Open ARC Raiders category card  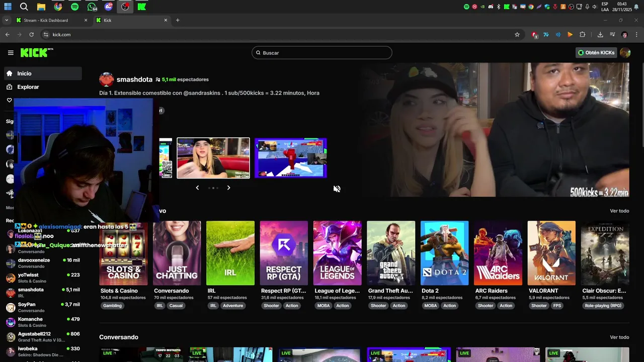pyautogui.click(x=498, y=253)
